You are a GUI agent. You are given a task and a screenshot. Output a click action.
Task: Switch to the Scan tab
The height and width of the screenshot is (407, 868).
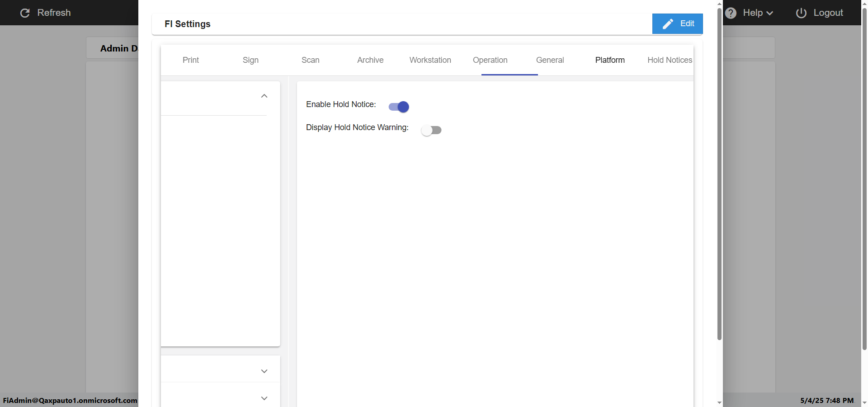coord(311,60)
